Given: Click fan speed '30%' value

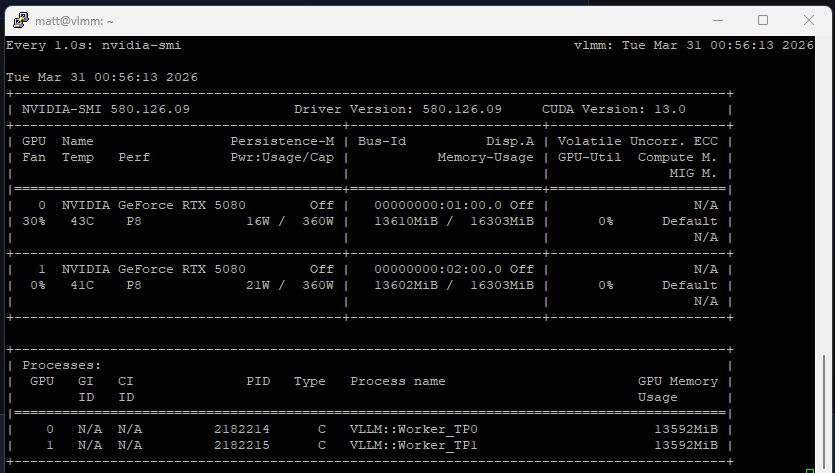Looking at the screenshot, I should (x=34, y=221).
